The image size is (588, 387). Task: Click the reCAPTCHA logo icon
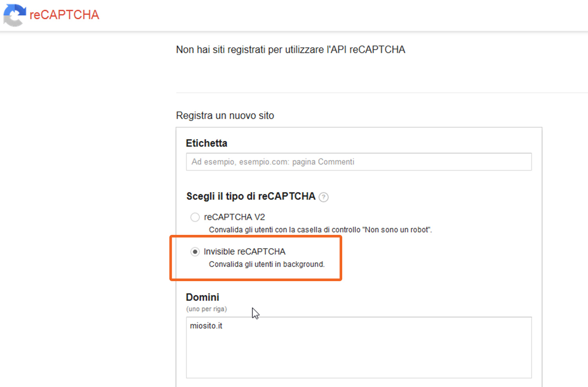pos(15,15)
